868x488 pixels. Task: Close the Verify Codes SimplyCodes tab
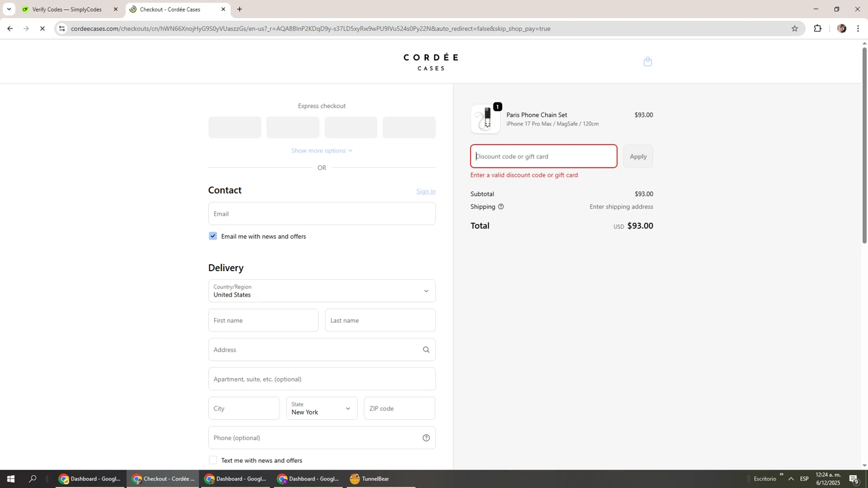coord(116,9)
